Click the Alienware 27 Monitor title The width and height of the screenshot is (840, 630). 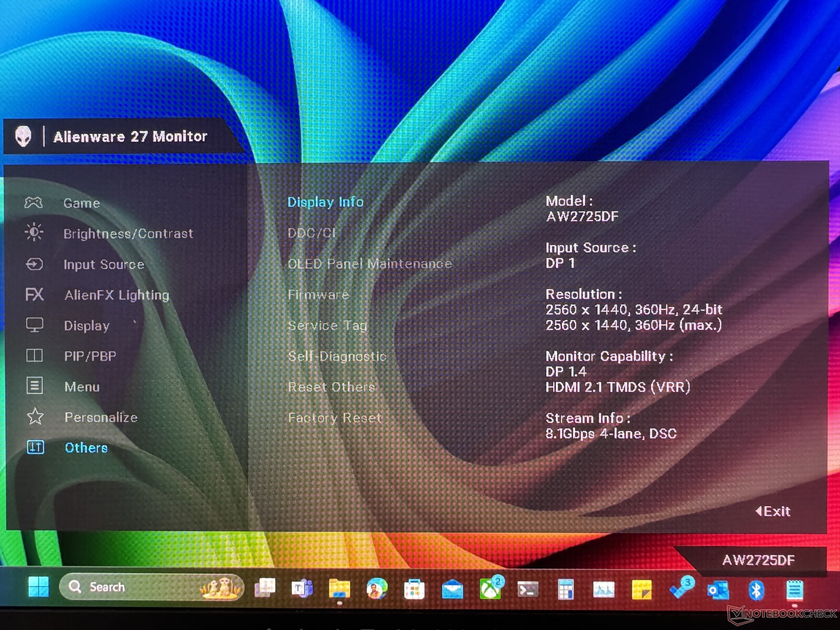tap(130, 136)
